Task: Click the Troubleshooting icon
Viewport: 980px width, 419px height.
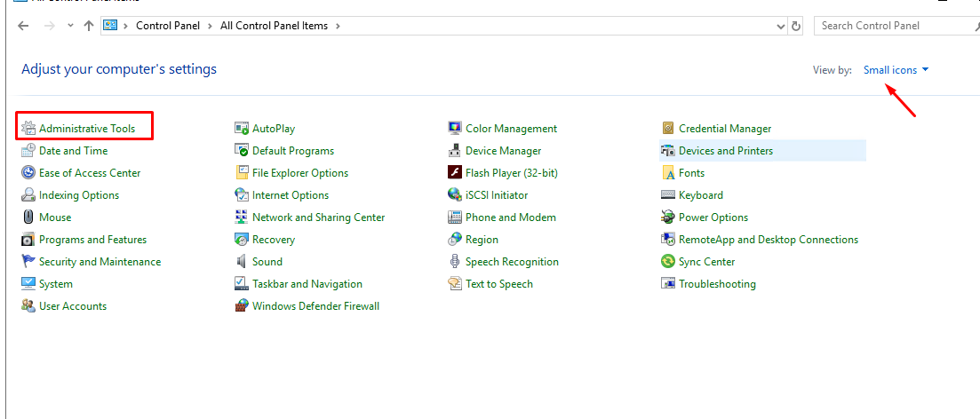Action: (668, 283)
